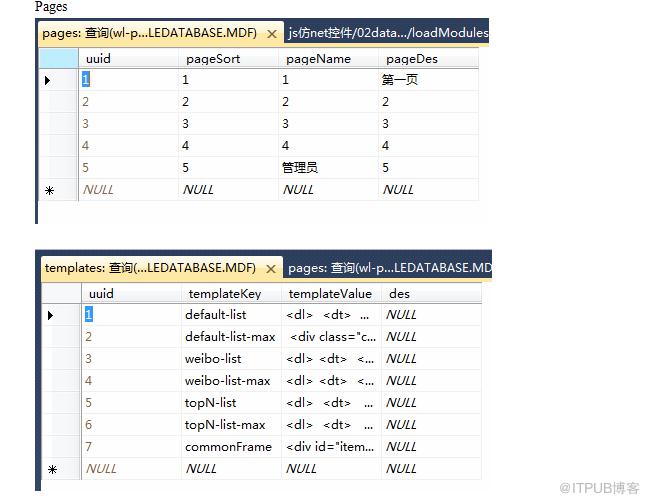The image size is (649, 503).
Task: Click row selector for uuid 2 in pages grid
Action: point(58,102)
